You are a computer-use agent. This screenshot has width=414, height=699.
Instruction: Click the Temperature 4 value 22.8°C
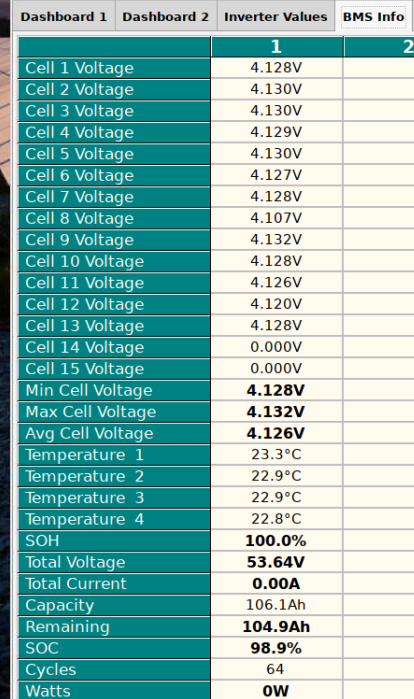point(276,519)
